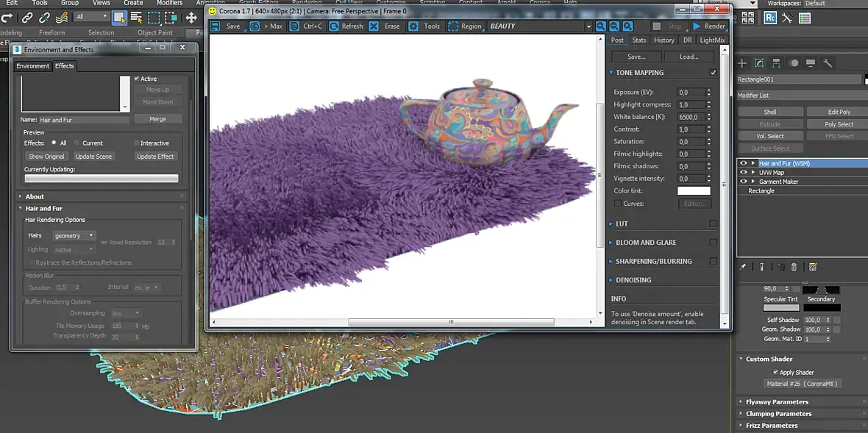Start rendering with the Render play button
Viewport: 868px width, 433px height.
point(697,26)
